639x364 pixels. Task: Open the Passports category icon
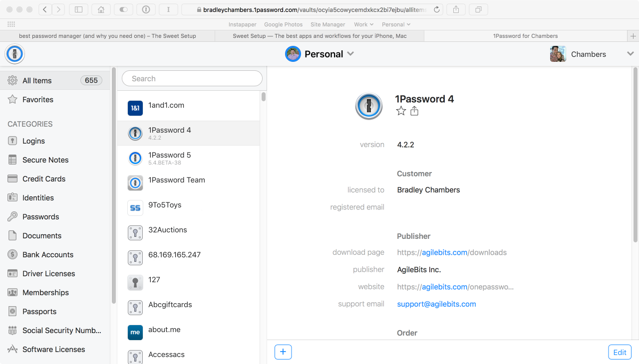12,312
